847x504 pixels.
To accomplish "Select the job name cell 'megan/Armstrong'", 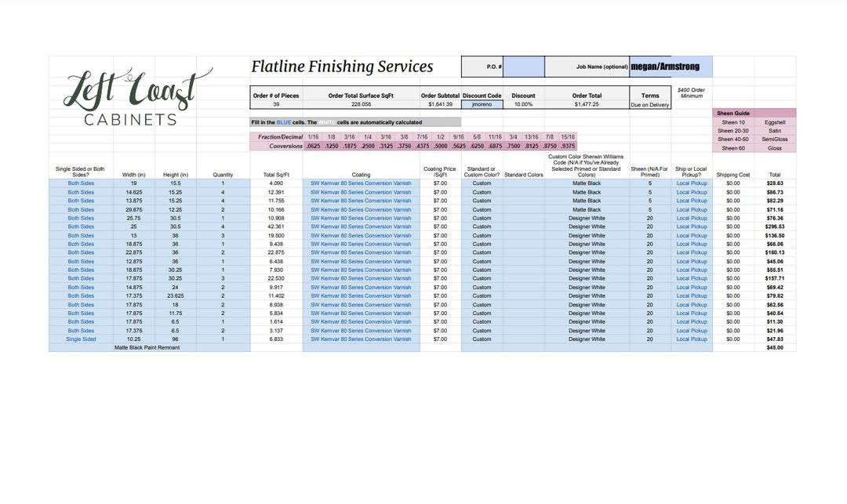I will click(x=671, y=67).
